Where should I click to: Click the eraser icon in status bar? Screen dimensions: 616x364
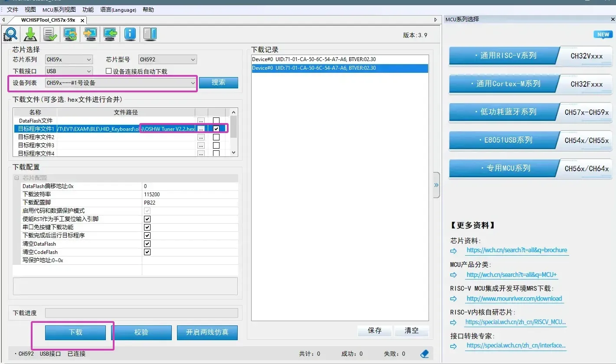tap(425, 354)
